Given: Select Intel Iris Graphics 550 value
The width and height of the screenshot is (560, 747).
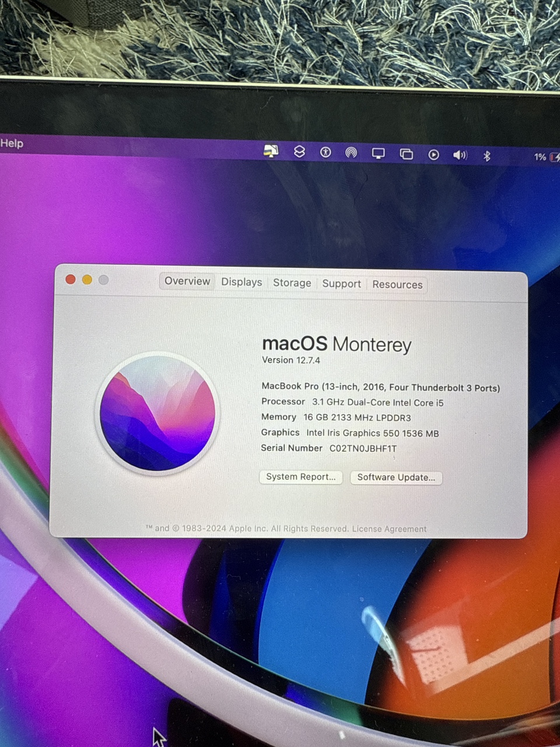Looking at the screenshot, I should 373,433.
